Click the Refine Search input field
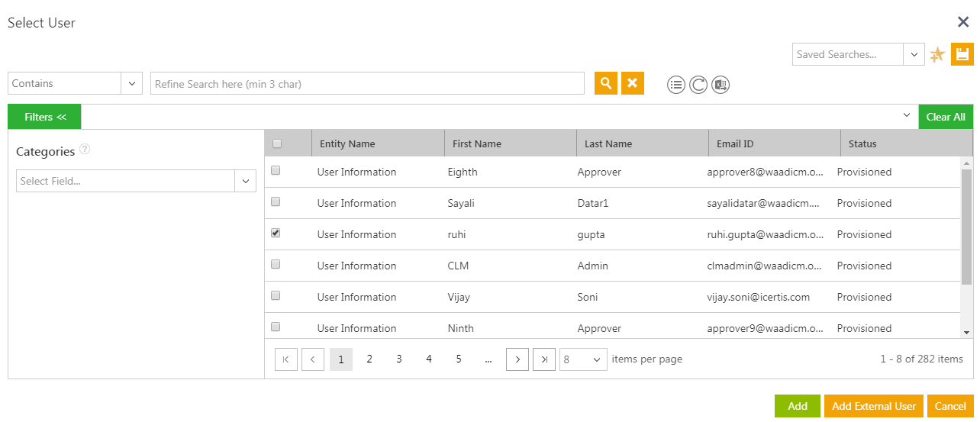This screenshot has height=422, width=980. click(x=367, y=83)
